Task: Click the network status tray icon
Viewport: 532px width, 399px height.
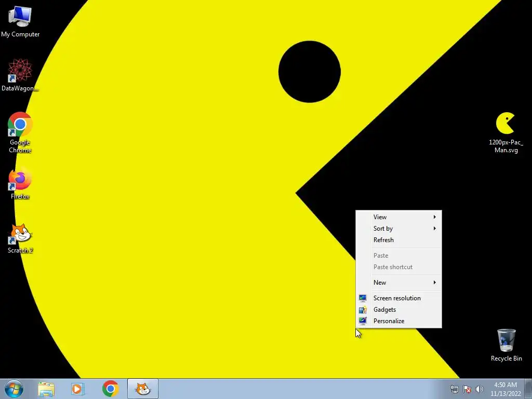Action: coord(454,389)
